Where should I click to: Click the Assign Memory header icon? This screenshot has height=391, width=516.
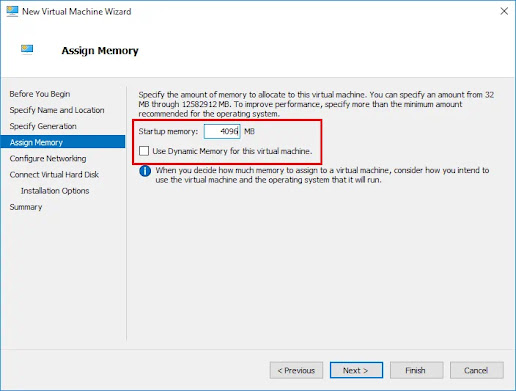point(27,49)
